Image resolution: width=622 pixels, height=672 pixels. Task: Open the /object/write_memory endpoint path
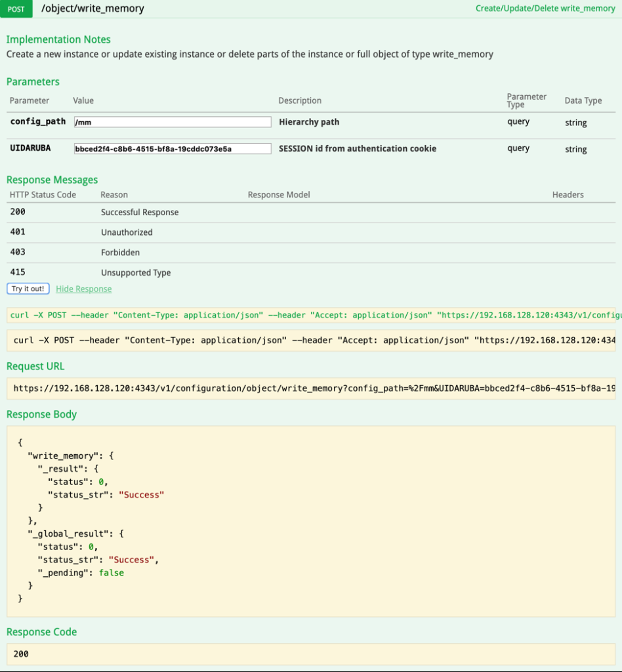(x=93, y=9)
